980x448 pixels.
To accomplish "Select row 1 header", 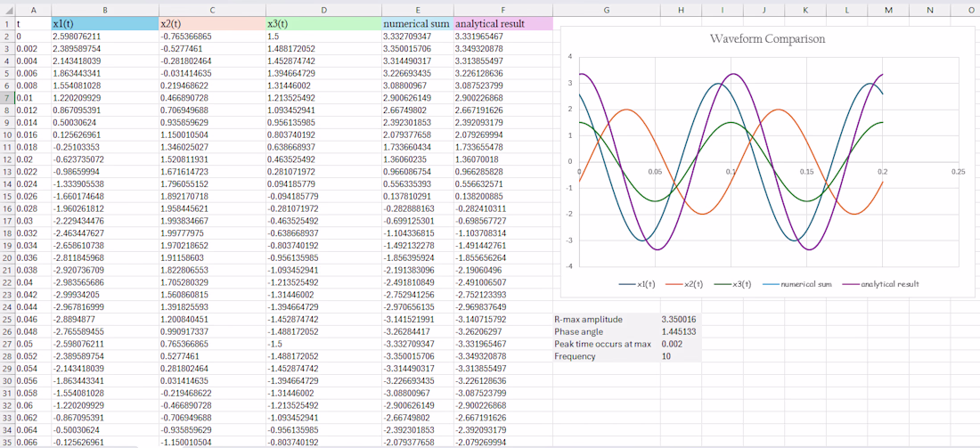I will [x=7, y=24].
